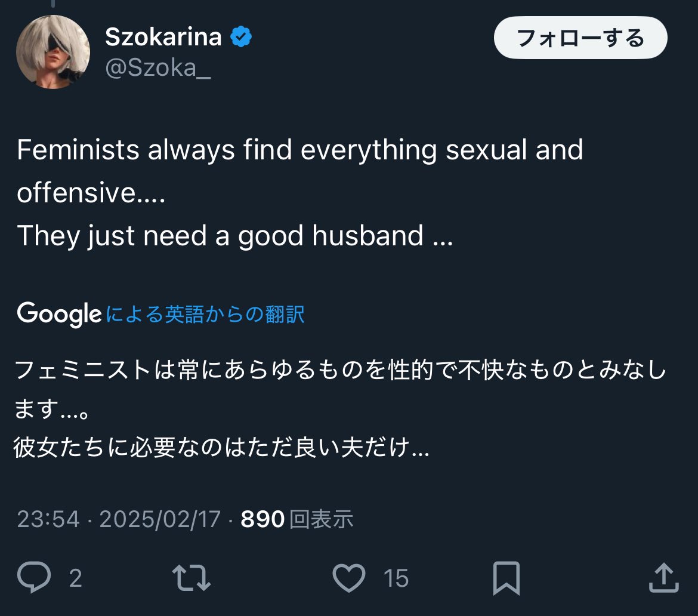Open Szokarina's profile avatar picture

[x=52, y=52]
